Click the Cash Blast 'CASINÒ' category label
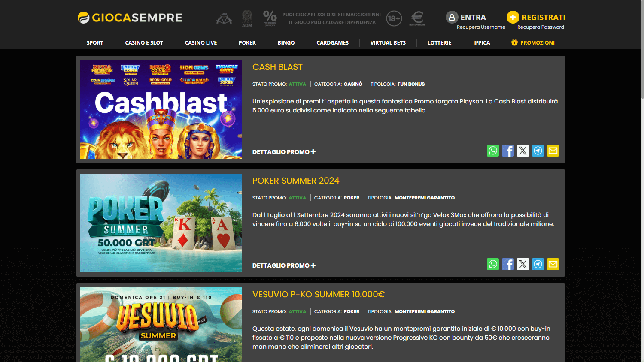This screenshot has width=644, height=362. pyautogui.click(x=353, y=84)
